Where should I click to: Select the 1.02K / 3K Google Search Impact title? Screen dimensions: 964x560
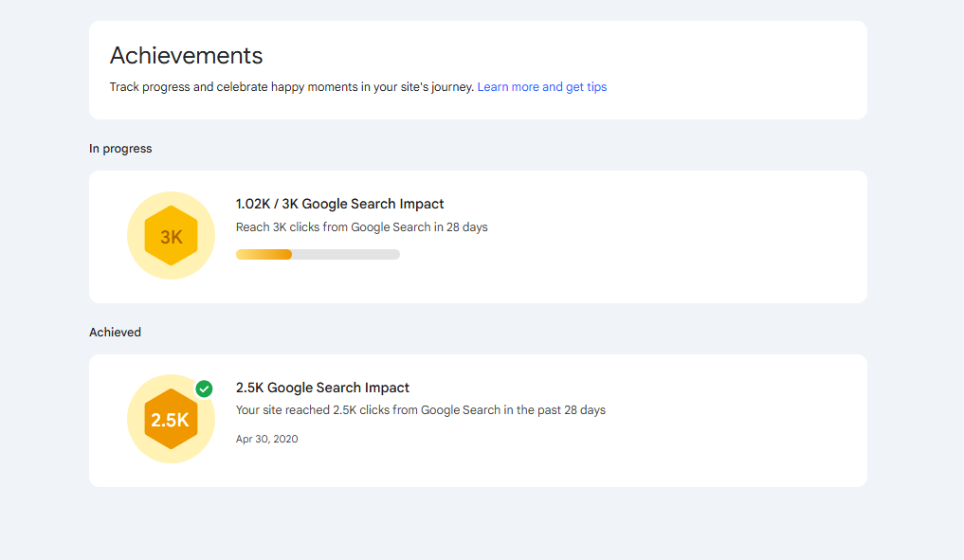point(339,204)
